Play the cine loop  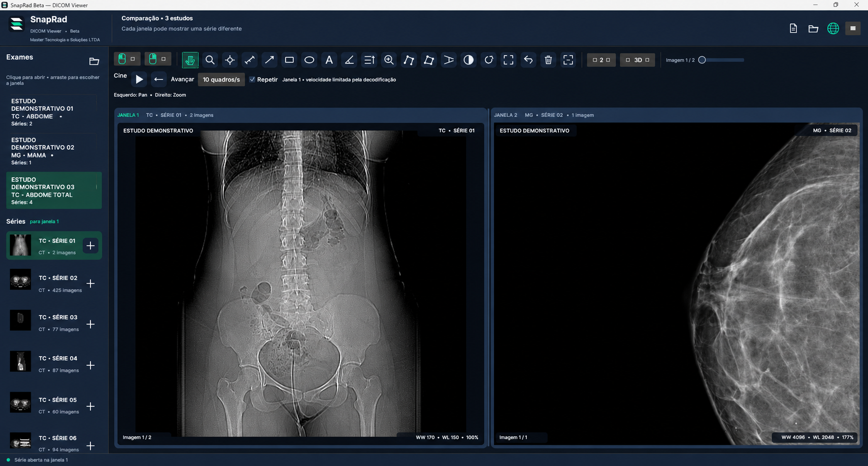point(139,79)
